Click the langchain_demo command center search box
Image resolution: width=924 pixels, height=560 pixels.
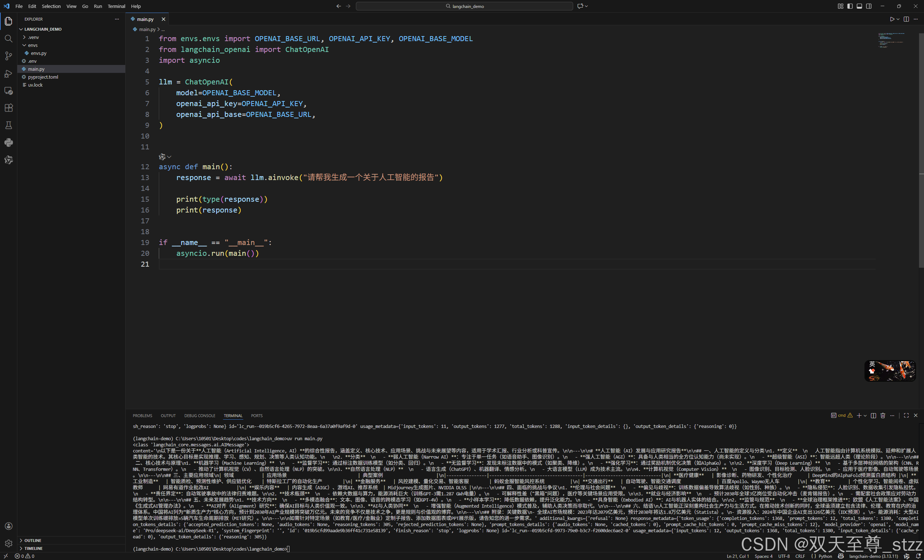464,6
